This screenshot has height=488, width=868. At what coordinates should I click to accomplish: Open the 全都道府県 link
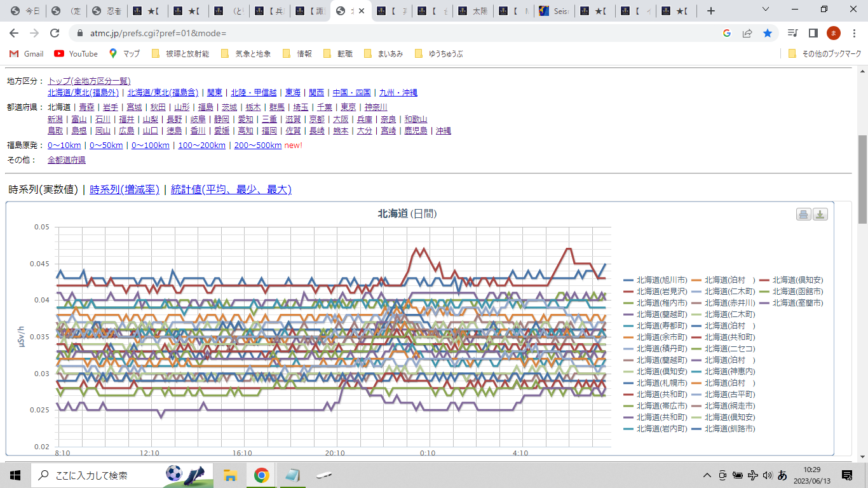(x=67, y=160)
